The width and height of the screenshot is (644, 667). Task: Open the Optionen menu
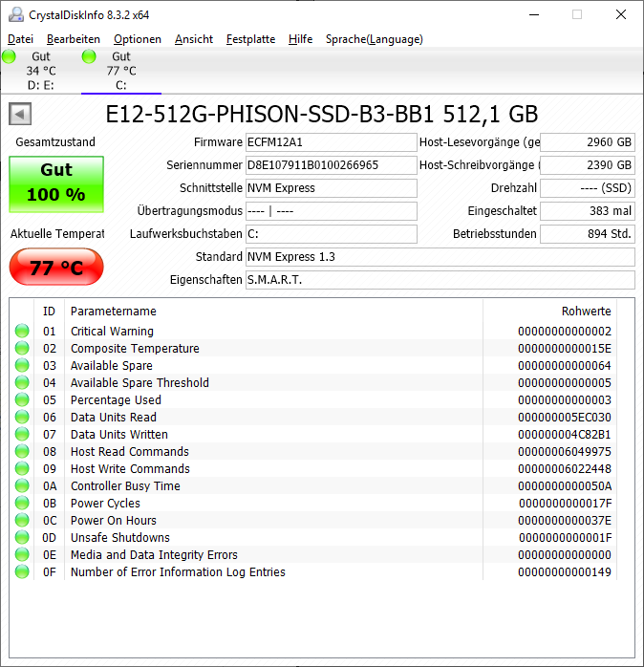137,39
